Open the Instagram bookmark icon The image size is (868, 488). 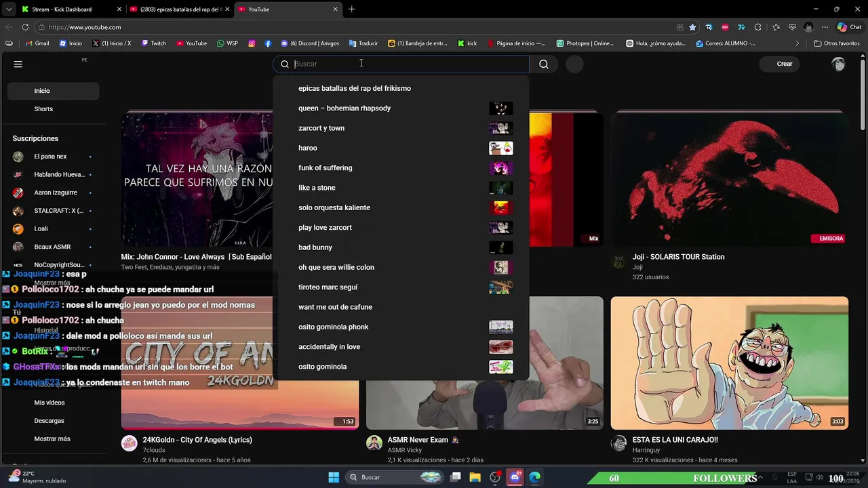point(252,43)
